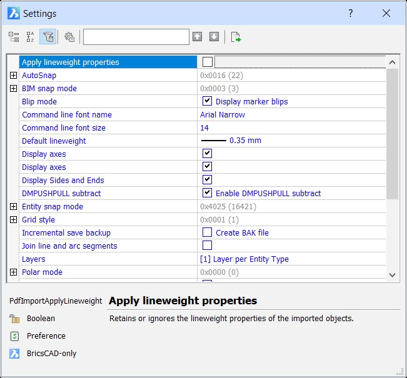This screenshot has width=407, height=378.
Task: Expand the Grid style setting
Action: point(13,220)
